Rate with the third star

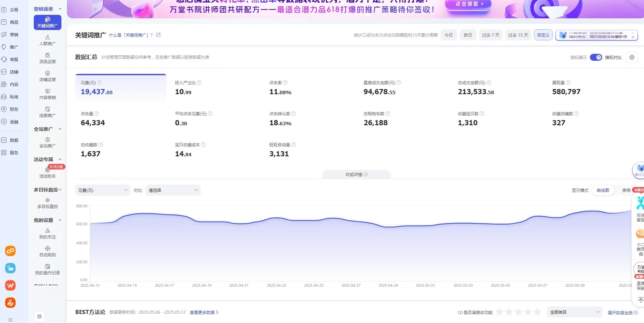(518, 312)
